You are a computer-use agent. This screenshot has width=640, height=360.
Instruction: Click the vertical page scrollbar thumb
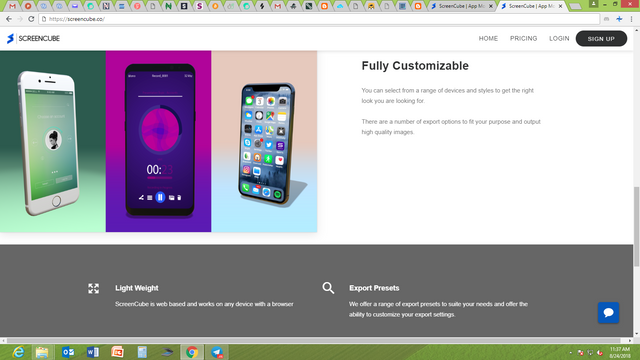636,227
